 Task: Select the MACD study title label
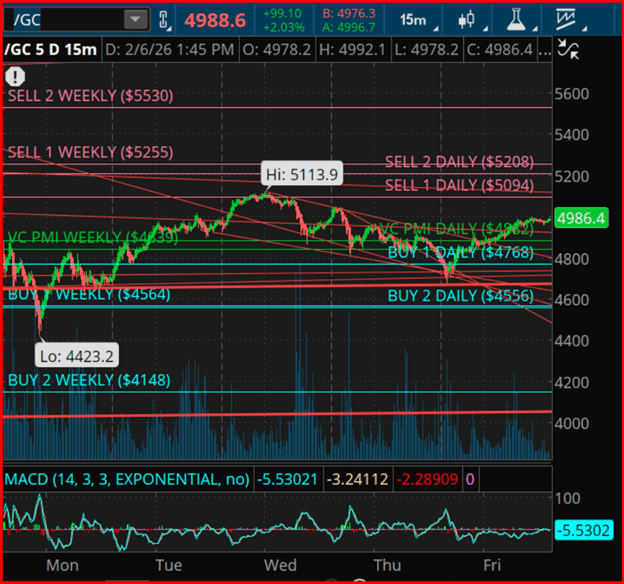coord(126,480)
